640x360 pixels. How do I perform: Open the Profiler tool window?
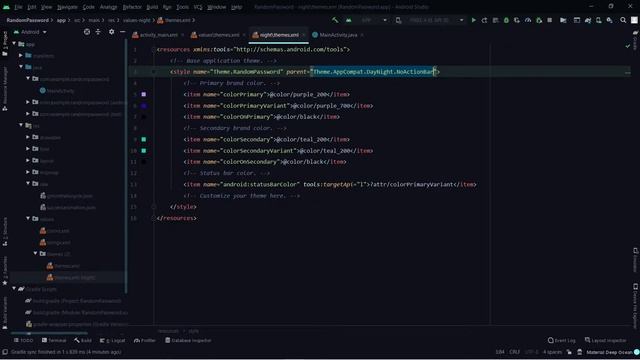145,340
